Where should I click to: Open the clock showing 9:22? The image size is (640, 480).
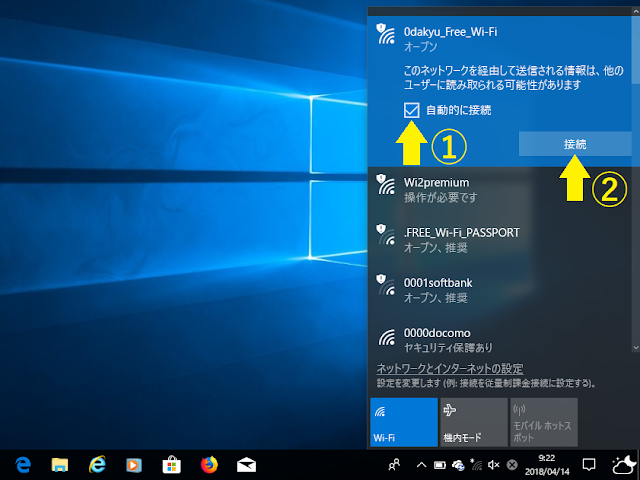point(547,465)
